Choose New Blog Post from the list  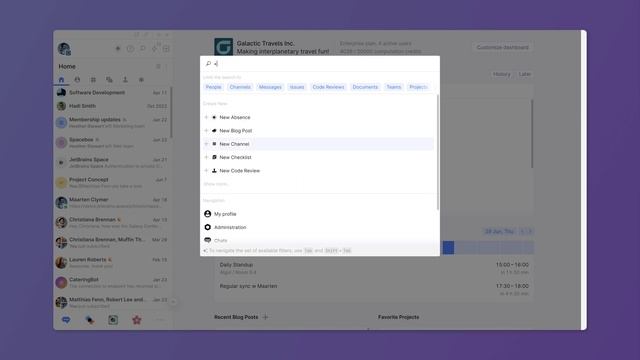(x=318, y=131)
